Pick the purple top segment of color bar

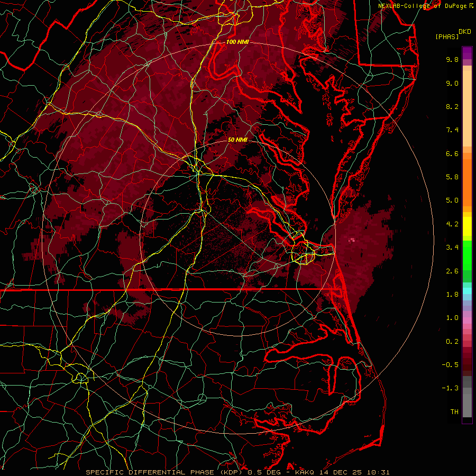(467, 53)
